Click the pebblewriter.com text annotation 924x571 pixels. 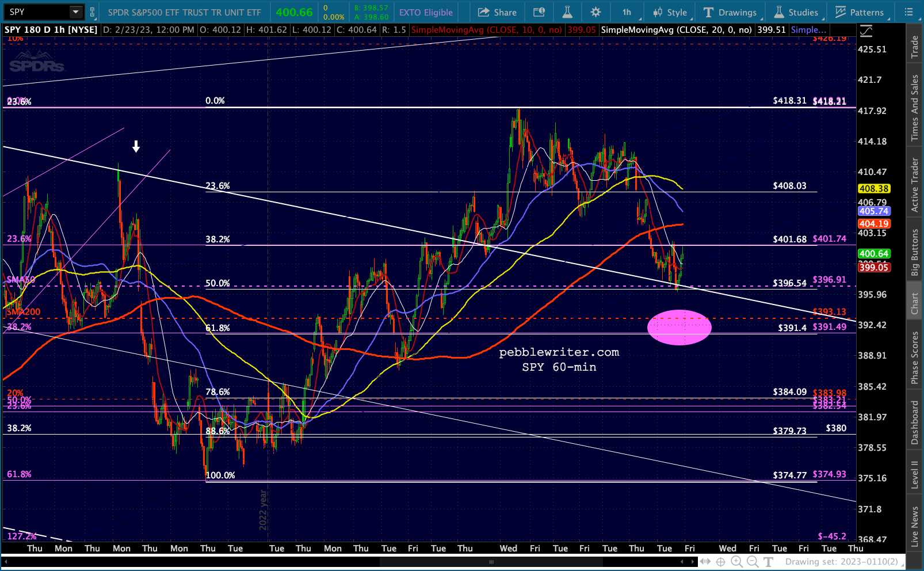click(x=559, y=352)
